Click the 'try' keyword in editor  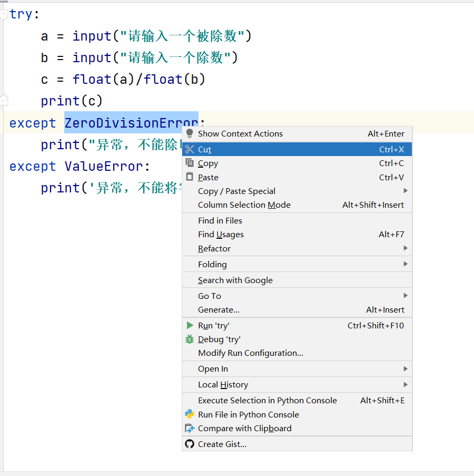pos(21,14)
